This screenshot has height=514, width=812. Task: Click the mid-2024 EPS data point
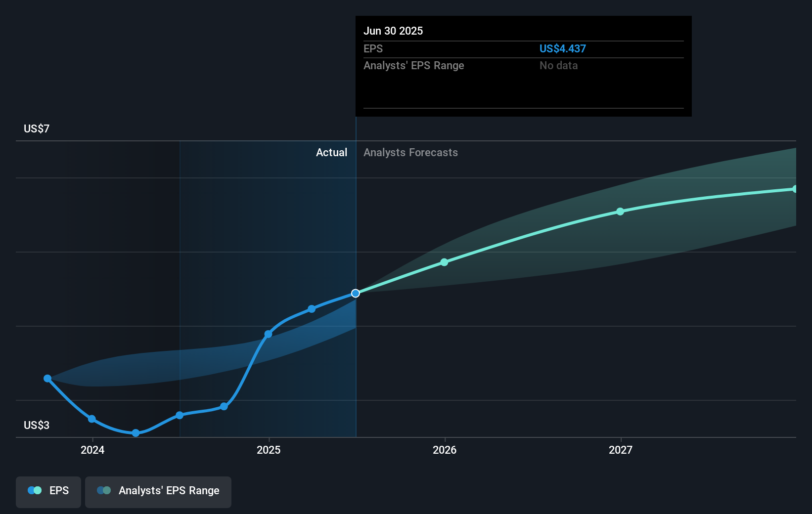point(180,415)
